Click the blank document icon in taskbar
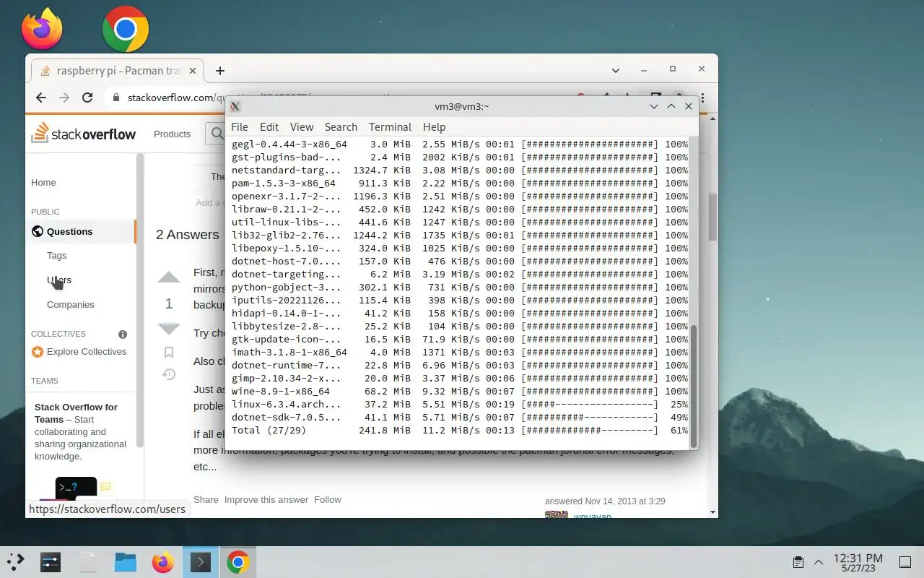The image size is (924, 578). (88, 562)
